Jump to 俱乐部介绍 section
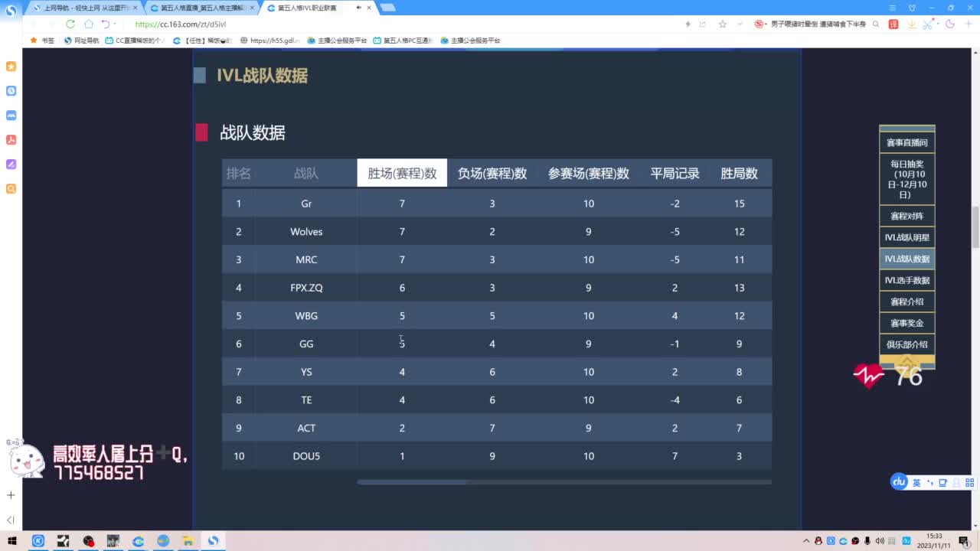 (x=907, y=344)
